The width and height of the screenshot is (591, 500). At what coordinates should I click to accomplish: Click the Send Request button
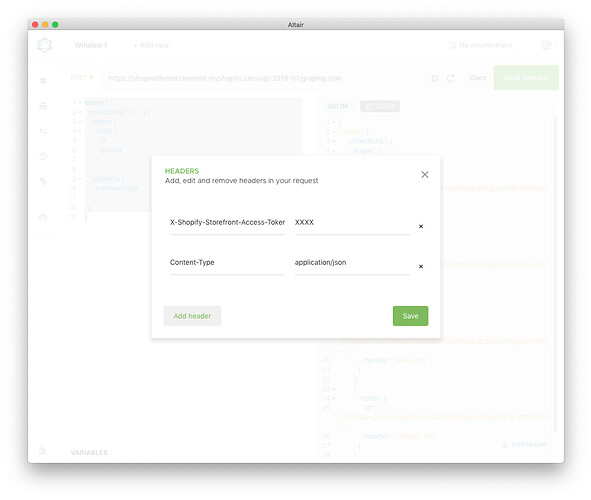(526, 78)
